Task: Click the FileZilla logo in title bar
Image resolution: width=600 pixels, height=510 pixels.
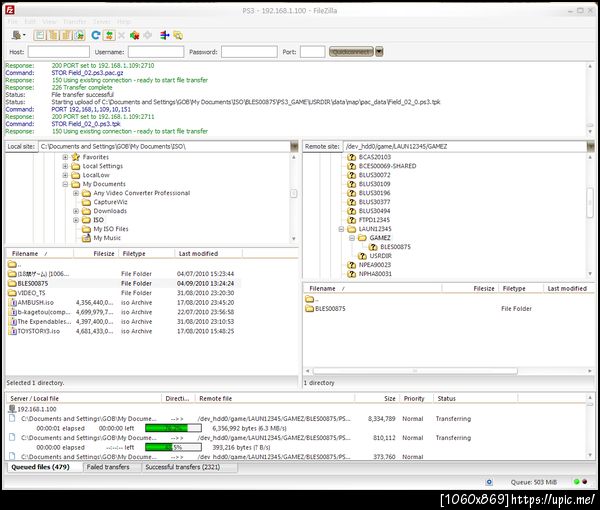Action: (x=10, y=10)
